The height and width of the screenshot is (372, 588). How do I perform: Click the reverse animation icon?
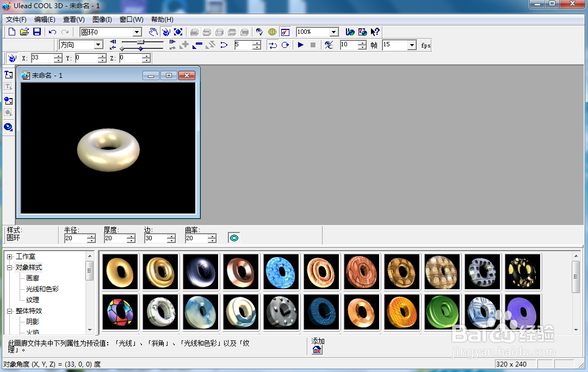[x=211, y=45]
